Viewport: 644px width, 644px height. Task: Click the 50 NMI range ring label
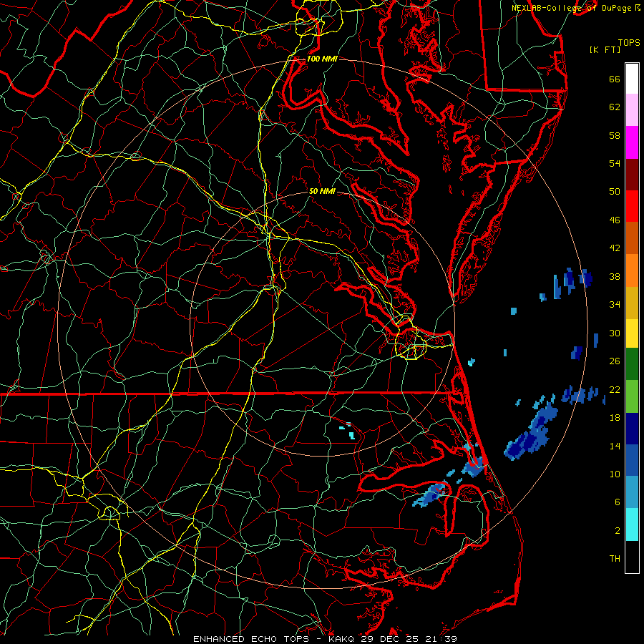pyautogui.click(x=322, y=191)
